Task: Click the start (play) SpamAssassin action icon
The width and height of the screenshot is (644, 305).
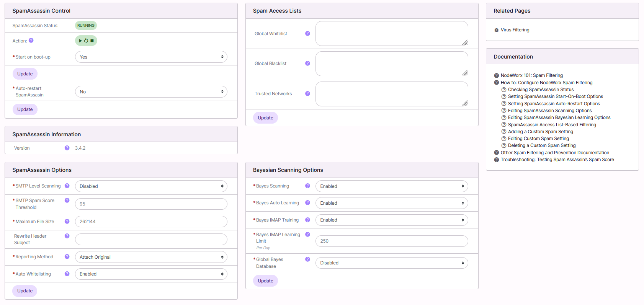Action: point(80,41)
